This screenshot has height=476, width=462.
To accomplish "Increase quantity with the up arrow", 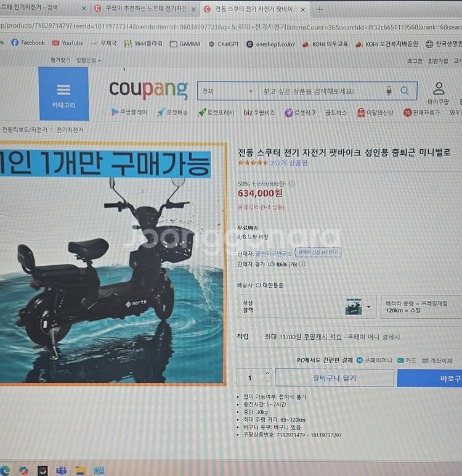I will tap(267, 373).
